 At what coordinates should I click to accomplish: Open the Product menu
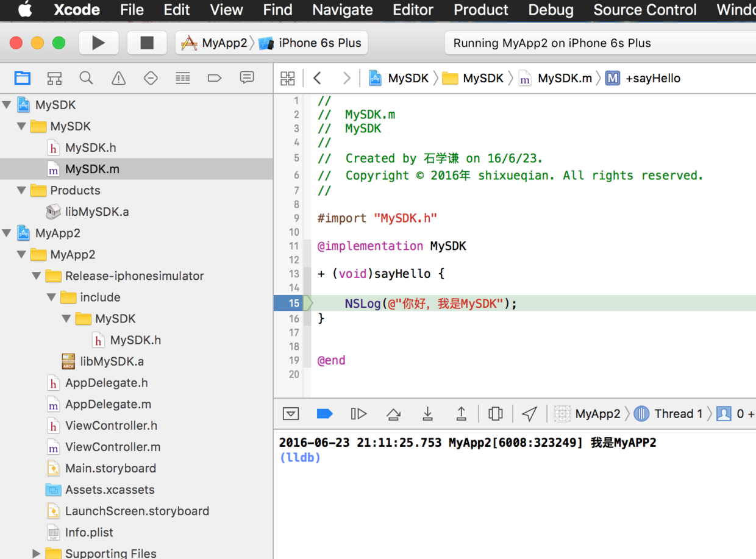tap(481, 10)
